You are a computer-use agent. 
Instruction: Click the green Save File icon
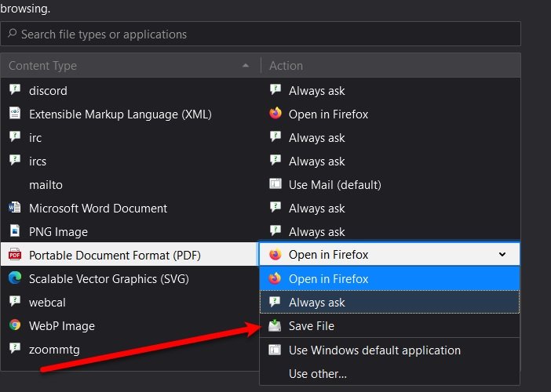(275, 326)
